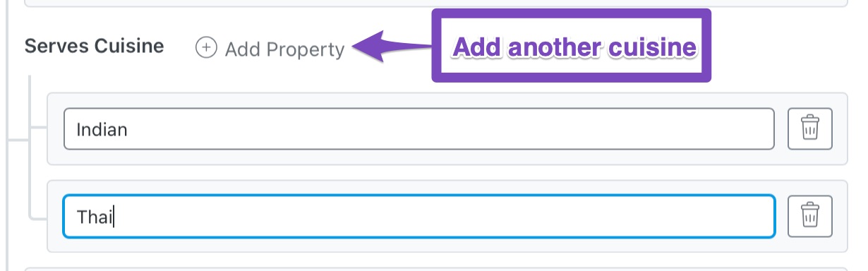Click the "Add another cuisine" purple callout
The width and height of the screenshot is (868, 271).
571,46
